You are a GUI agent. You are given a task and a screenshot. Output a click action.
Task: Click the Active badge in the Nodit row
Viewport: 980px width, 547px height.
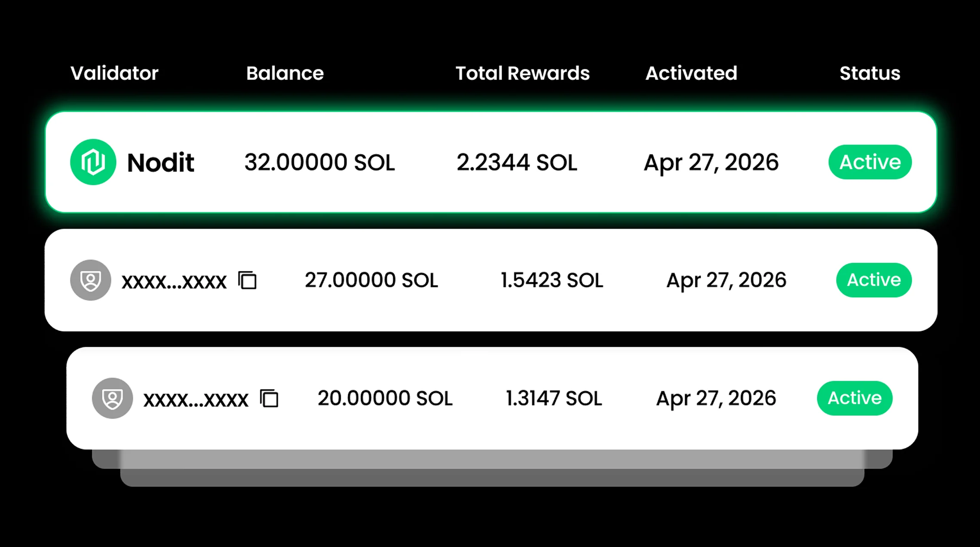870,162
